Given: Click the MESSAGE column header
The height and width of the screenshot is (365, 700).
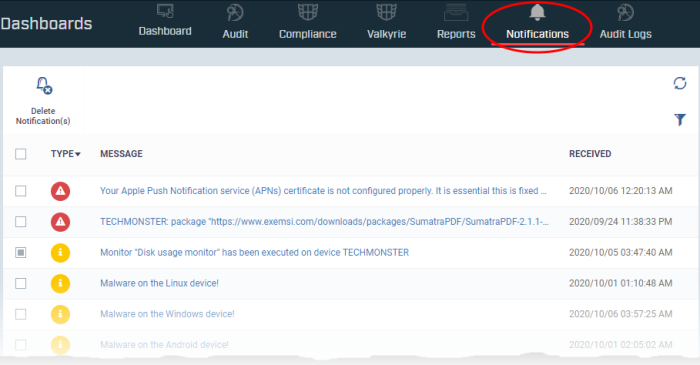Looking at the screenshot, I should point(121,154).
